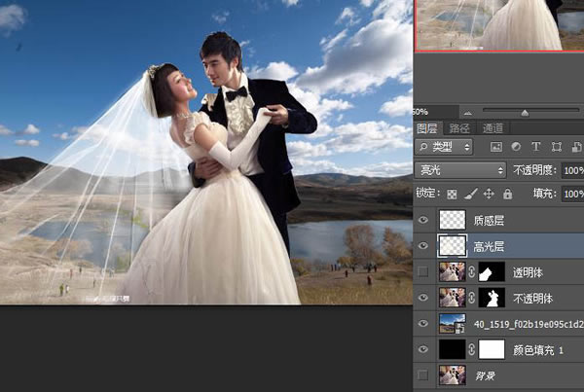Switch to the 通道 tab

click(493, 128)
